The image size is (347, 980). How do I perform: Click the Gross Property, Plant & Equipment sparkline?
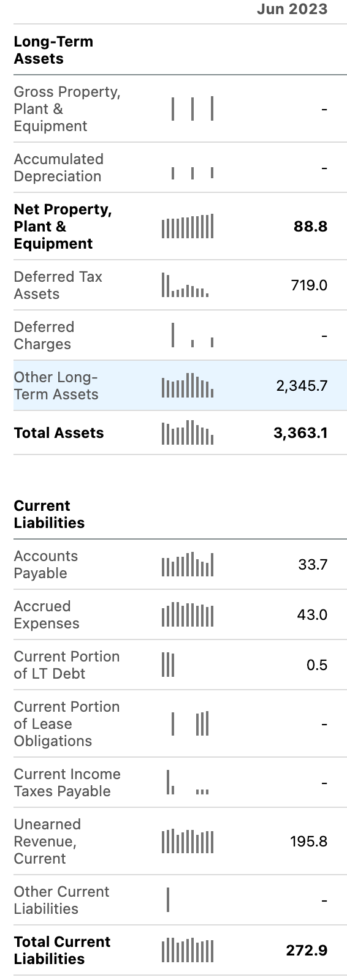pos(193,108)
